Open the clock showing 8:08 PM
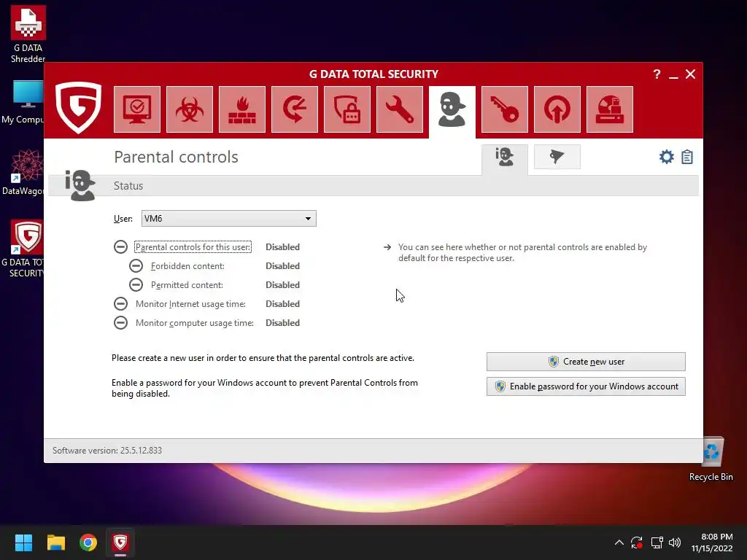 712,542
